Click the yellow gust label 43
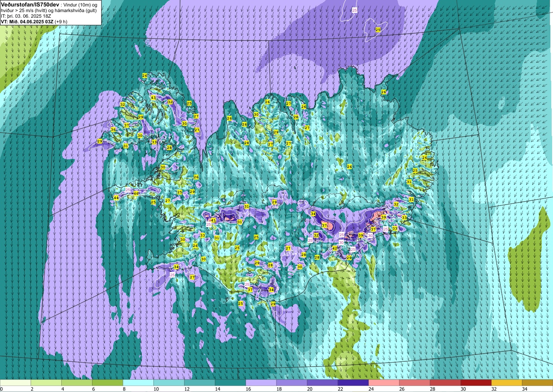This screenshot has height=392, width=553. [153, 98]
